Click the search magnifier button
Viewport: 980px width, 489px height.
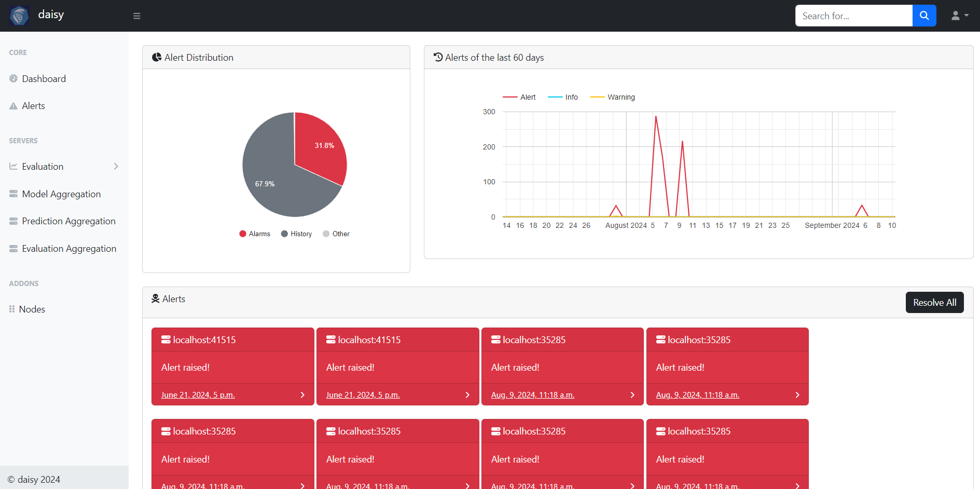point(924,16)
